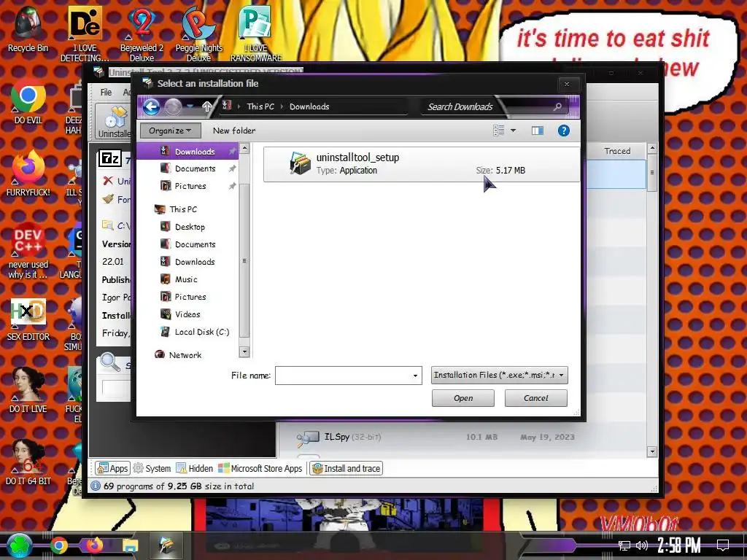Viewport: 747px width, 560px height.
Task: Click the search magnifier in Search Downloads
Action: 557,106
